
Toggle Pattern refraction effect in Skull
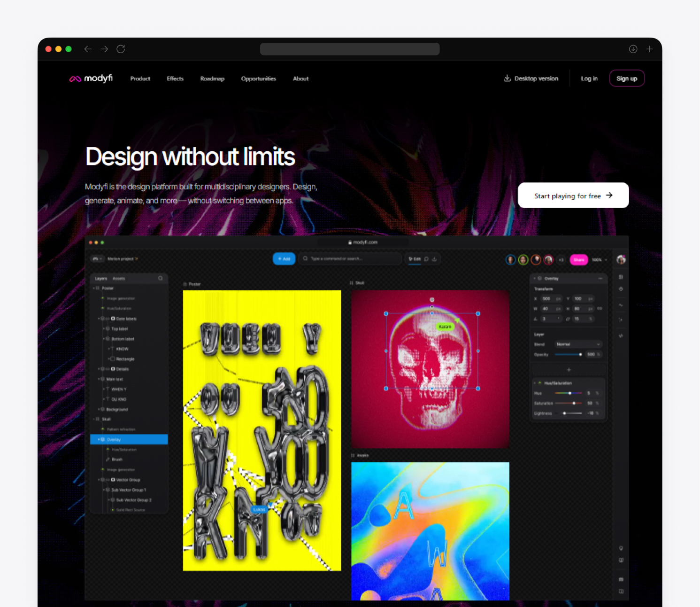[103, 429]
